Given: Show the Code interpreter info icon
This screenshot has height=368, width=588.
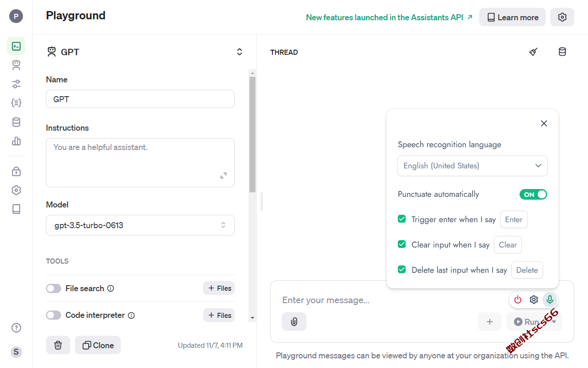Looking at the screenshot, I should (131, 316).
